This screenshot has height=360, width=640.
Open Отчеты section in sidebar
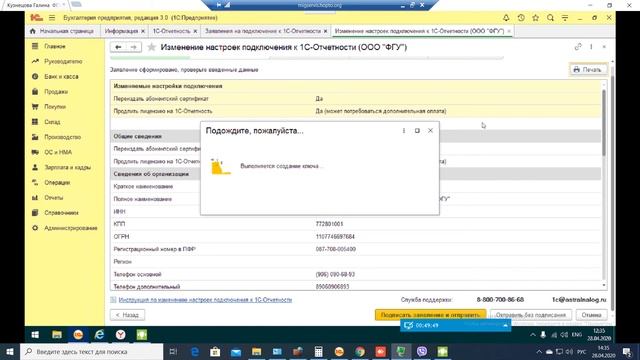click(53, 198)
